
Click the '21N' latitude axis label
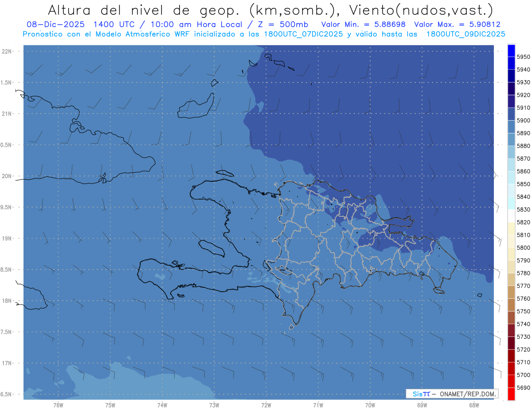[7, 114]
